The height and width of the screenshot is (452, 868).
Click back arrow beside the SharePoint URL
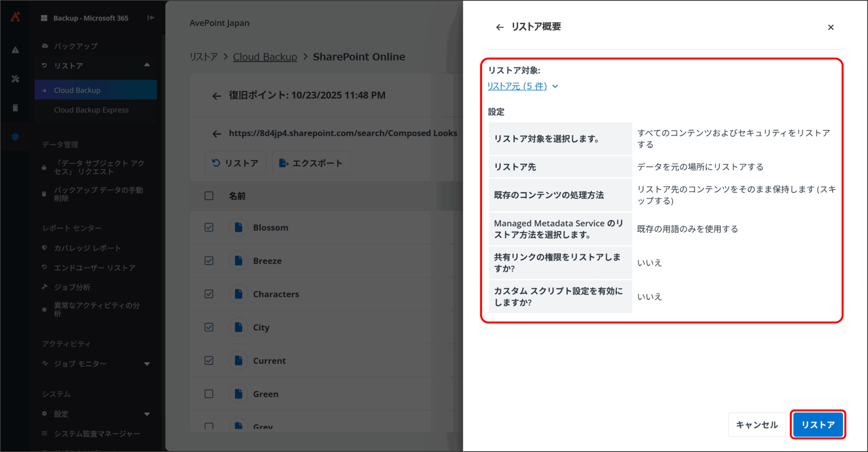click(x=216, y=134)
